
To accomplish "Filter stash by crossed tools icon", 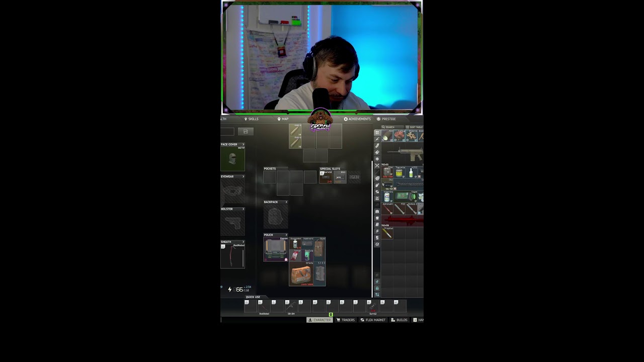I will 377,165.
